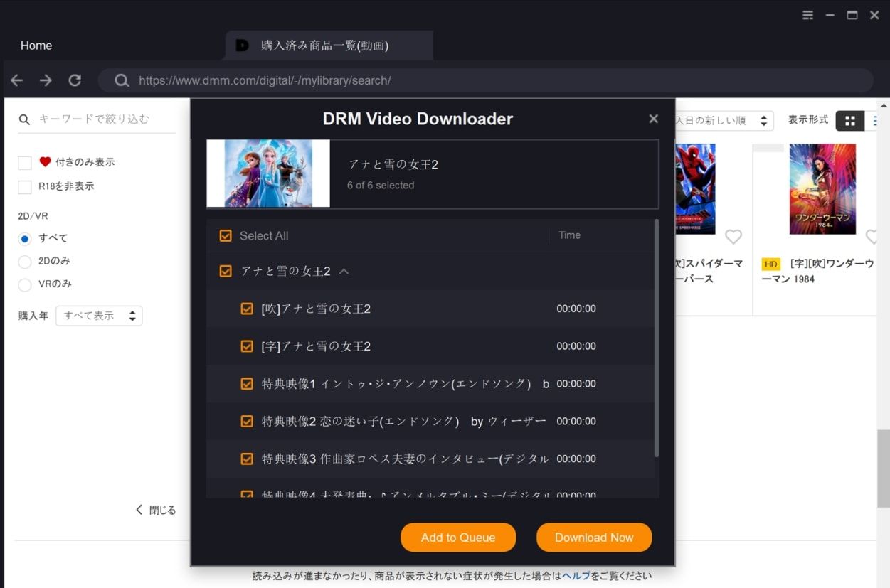Uncheck [字]アナと雪の女王2 checkbox
Viewport: 890px width, 588px height.
[247, 346]
